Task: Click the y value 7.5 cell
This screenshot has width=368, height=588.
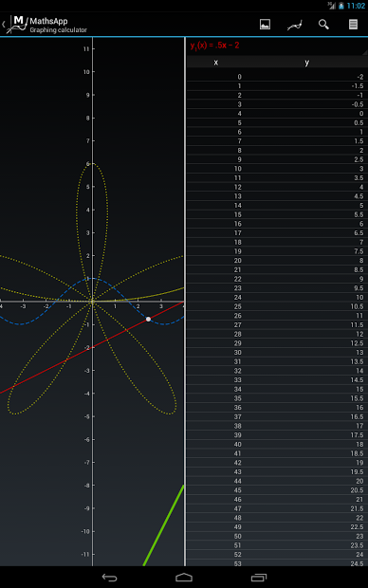Action: [359, 251]
